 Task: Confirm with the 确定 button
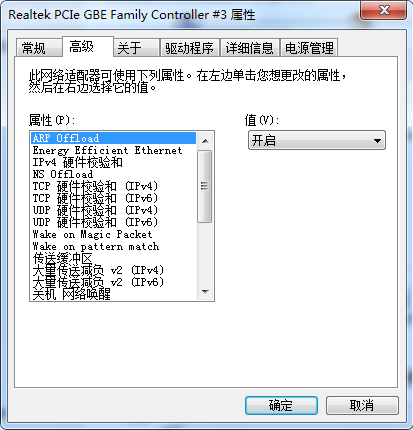click(281, 405)
